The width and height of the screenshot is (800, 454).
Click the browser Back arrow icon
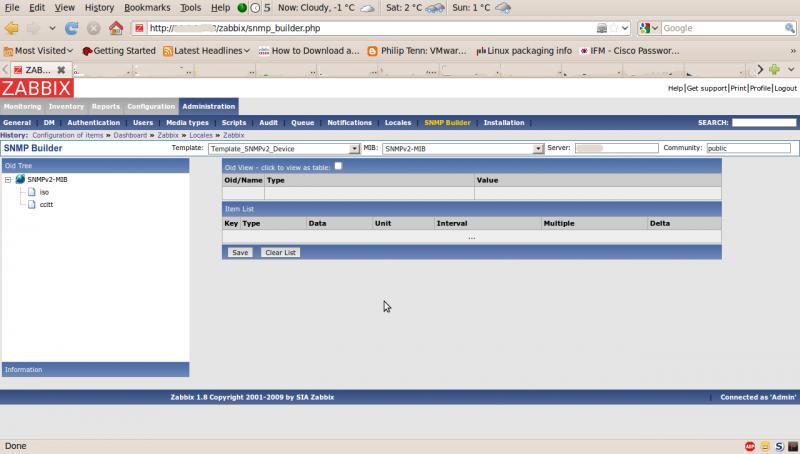(x=11, y=28)
